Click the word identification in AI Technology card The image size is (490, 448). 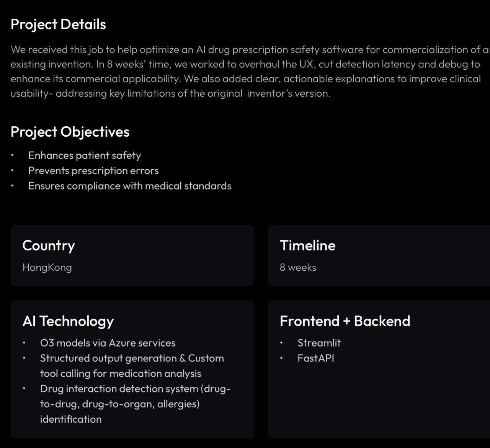(x=71, y=419)
